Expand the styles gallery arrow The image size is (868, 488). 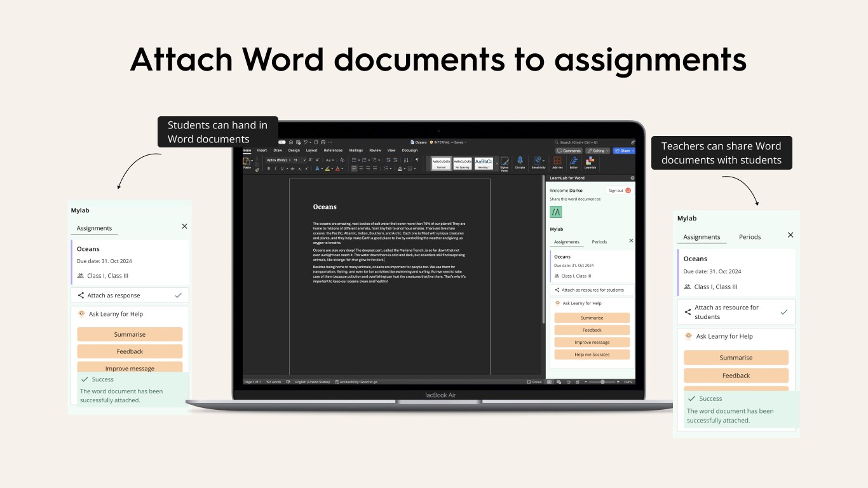(497, 162)
